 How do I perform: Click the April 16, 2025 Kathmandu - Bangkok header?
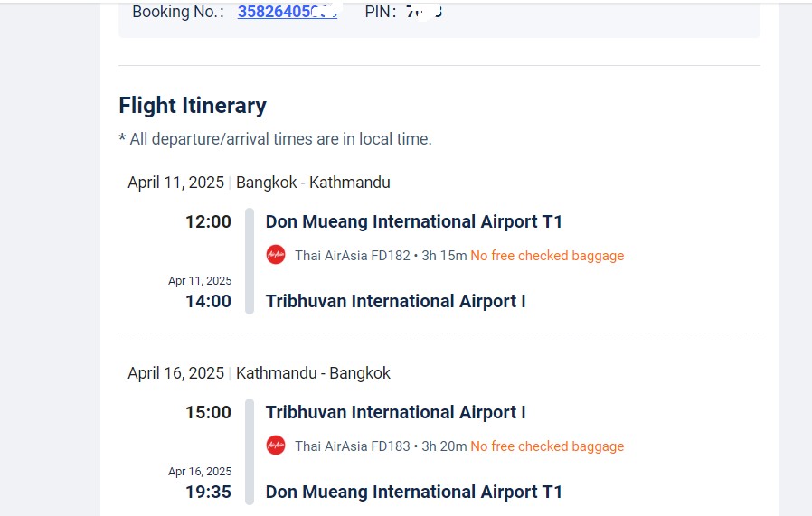click(259, 373)
